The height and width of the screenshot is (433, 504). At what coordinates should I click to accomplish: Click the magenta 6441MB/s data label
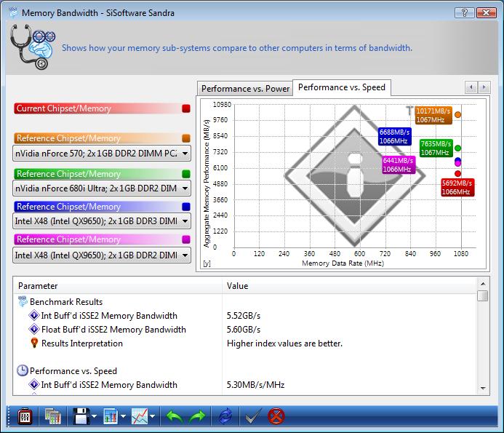tap(399, 164)
